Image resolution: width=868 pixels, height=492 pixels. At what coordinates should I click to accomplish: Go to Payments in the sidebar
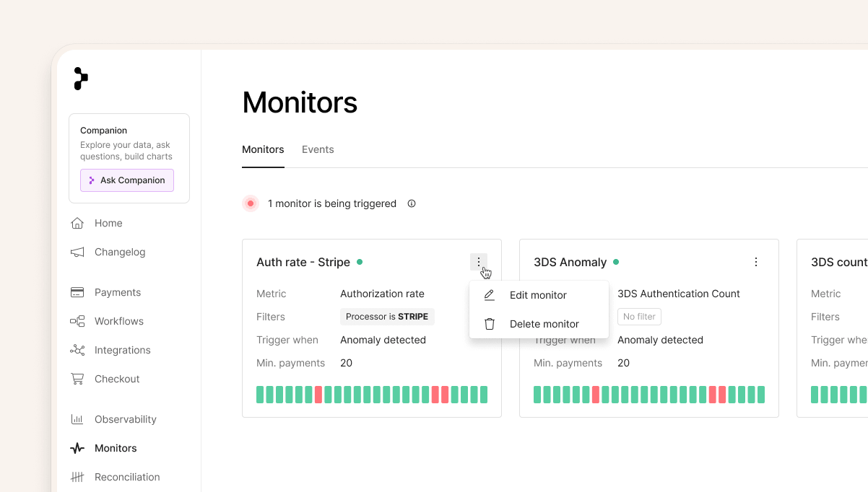click(x=105, y=292)
